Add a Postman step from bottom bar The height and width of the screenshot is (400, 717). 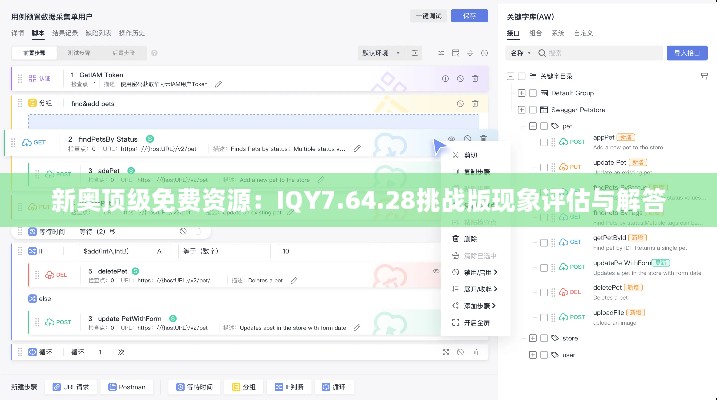(127, 387)
